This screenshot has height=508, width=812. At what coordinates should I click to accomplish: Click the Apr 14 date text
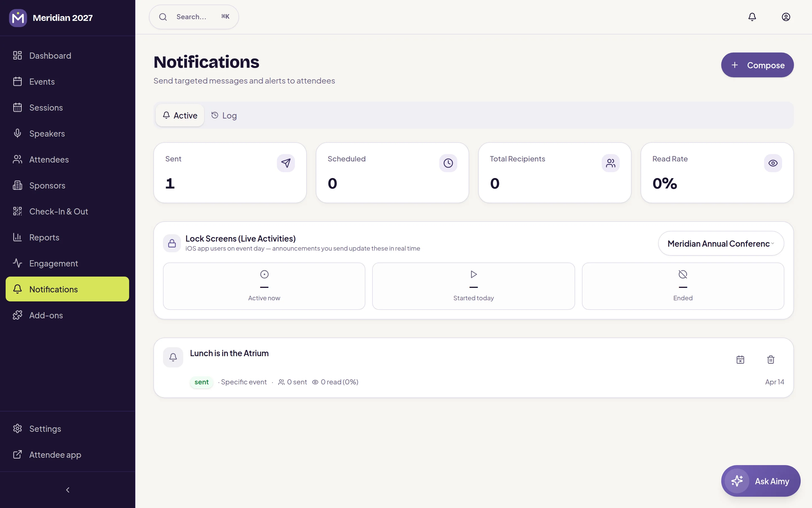[775, 382]
